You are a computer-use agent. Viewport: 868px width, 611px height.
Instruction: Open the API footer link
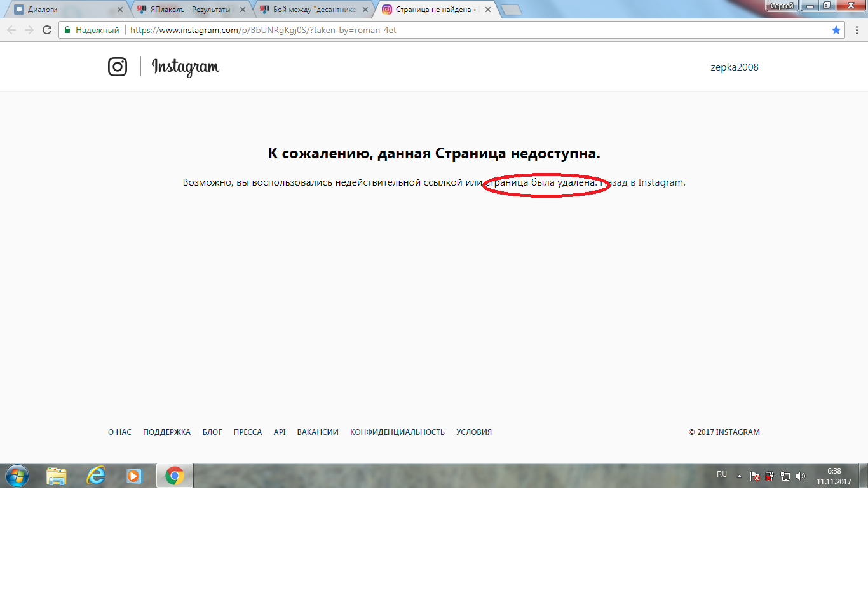pos(280,432)
